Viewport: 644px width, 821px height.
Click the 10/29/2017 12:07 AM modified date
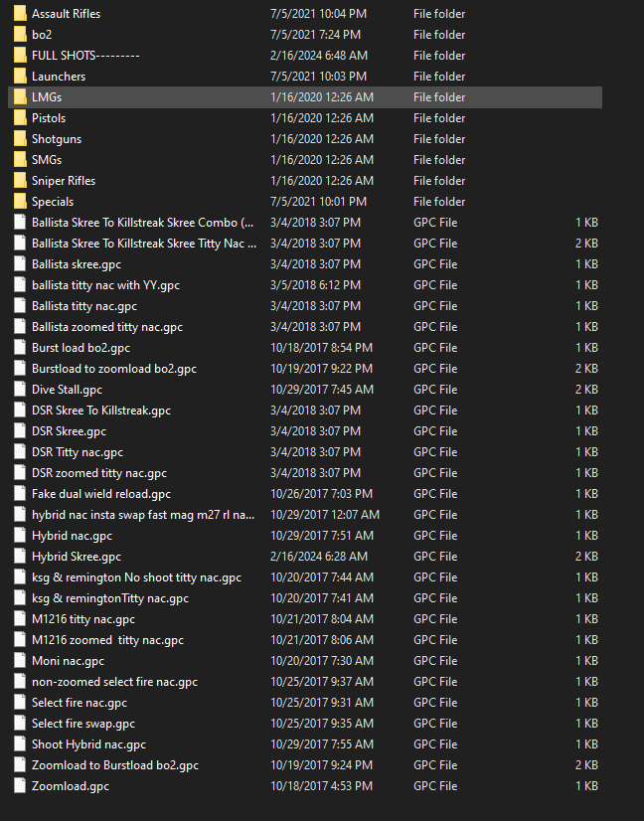point(325,515)
